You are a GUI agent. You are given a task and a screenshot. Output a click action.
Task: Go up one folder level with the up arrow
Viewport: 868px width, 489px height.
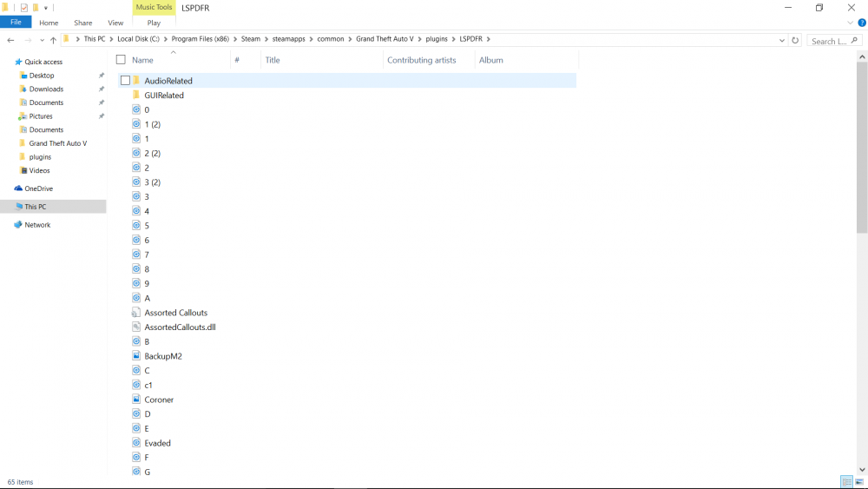(53, 40)
